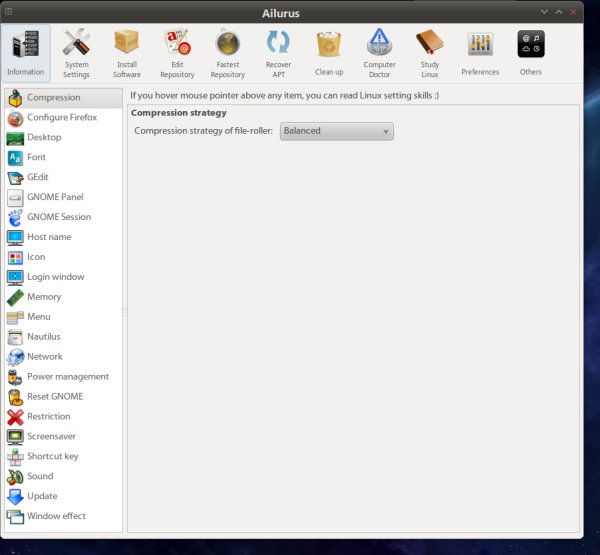
Task: Click the Others toolbar icon
Action: pos(531,52)
